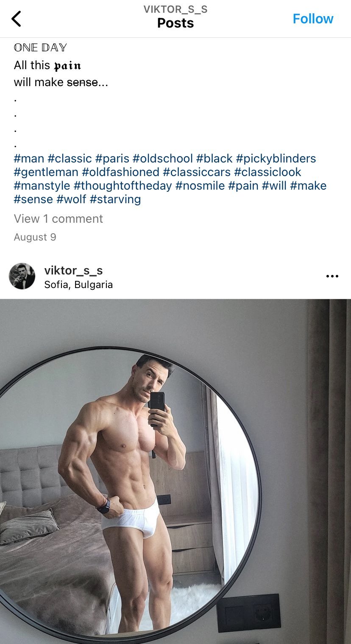The width and height of the screenshot is (351, 644).
Task: Tap the #oldschool hashtag
Action: pos(163,158)
